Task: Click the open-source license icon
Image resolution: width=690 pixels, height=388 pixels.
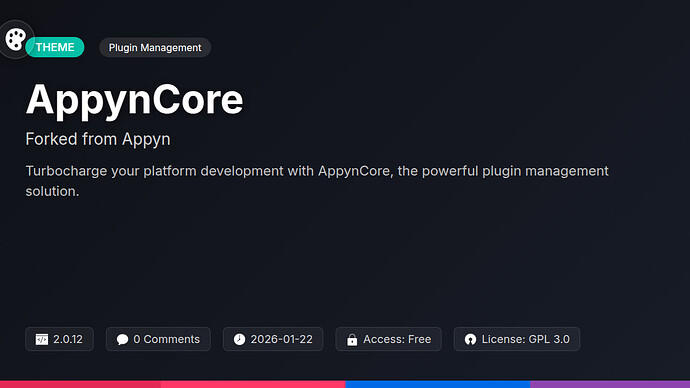Action: [470, 339]
